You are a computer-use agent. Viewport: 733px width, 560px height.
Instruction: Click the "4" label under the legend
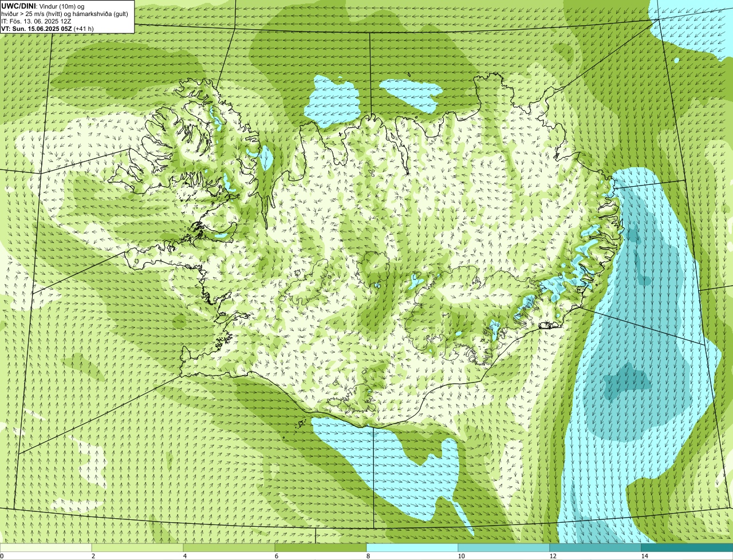184,556
